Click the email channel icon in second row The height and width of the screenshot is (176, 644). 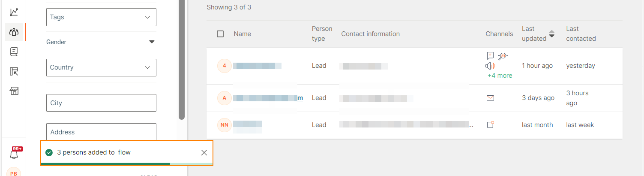tap(490, 98)
